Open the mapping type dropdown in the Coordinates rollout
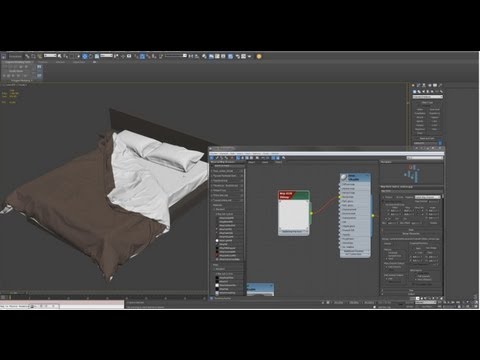This screenshot has height=360, width=480. (428, 197)
